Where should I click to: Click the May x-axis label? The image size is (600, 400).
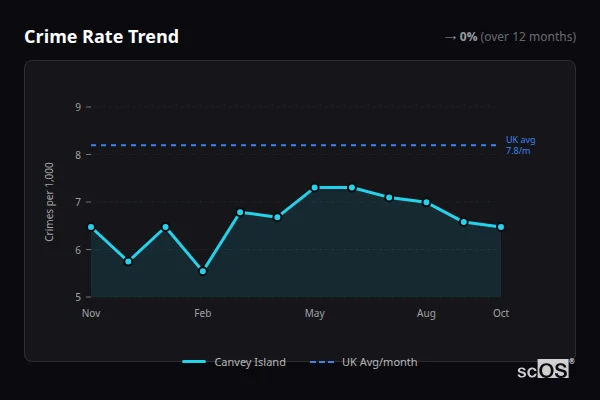tap(315, 313)
